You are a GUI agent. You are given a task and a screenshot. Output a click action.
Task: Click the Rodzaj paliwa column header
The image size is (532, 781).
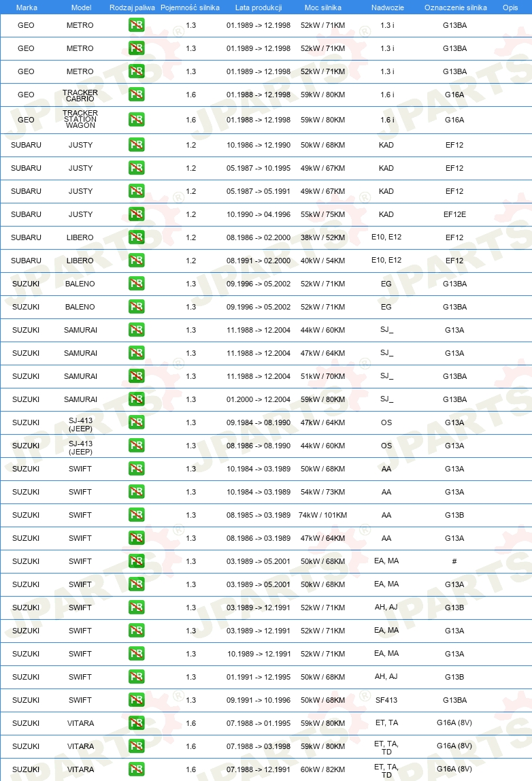tap(132, 7)
